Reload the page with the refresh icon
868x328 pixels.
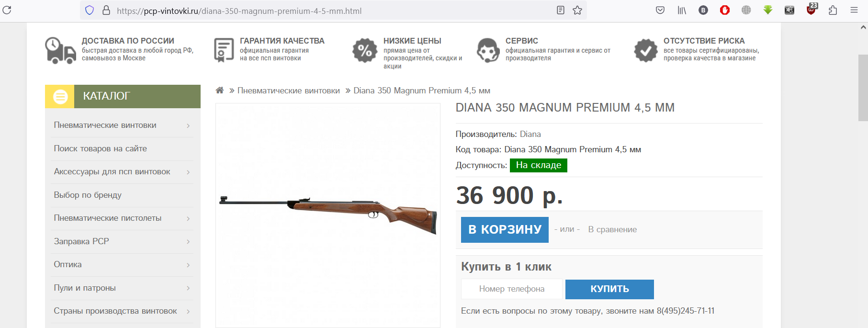[x=7, y=10]
